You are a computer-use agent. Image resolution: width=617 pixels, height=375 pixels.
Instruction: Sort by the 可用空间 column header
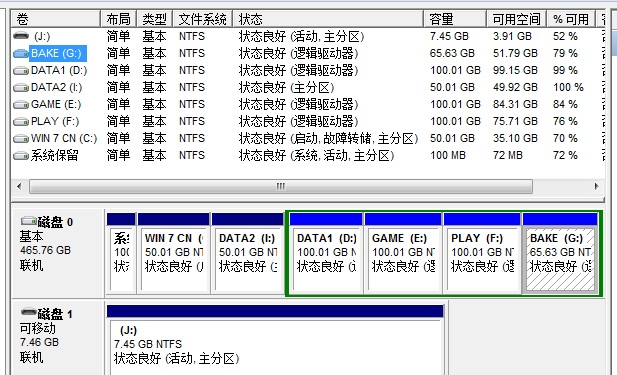[517, 19]
